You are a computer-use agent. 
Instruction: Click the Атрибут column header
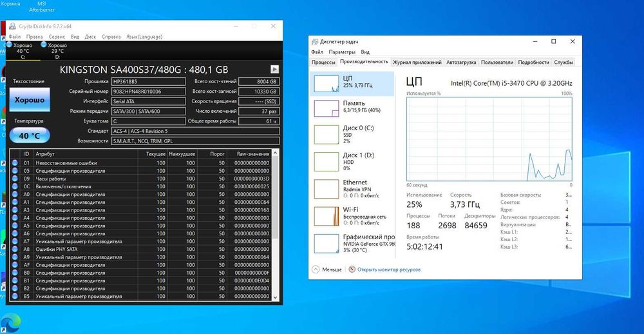[86, 154]
